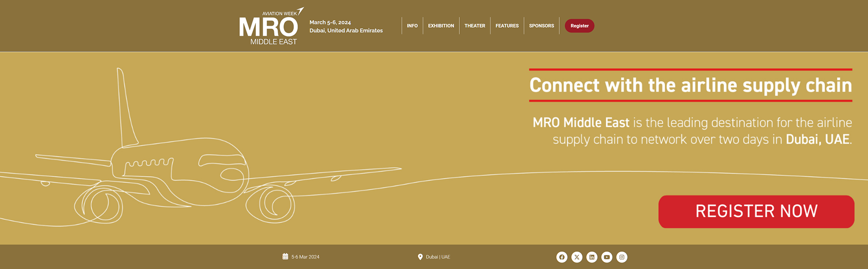
Task: Open the FEATURES menu
Action: (x=507, y=26)
